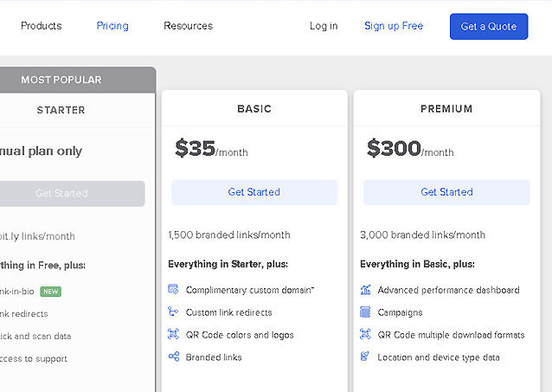Click the Complimentary custom domain feature text
Image resolution: width=552 pixels, height=392 pixels.
(x=249, y=290)
